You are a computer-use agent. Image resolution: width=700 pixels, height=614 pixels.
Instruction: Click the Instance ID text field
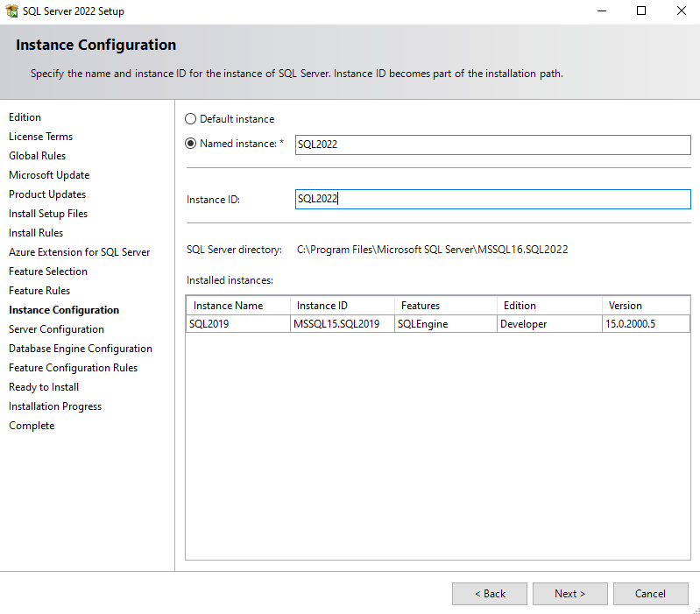[492, 199]
